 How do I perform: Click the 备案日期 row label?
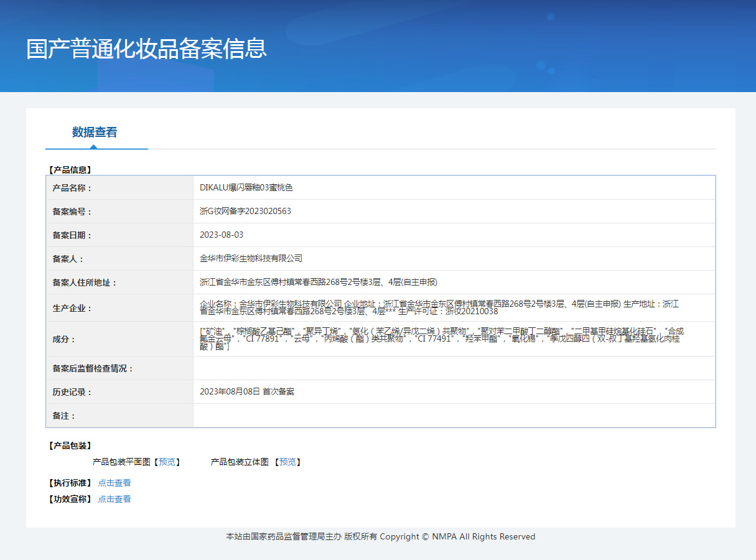click(72, 235)
